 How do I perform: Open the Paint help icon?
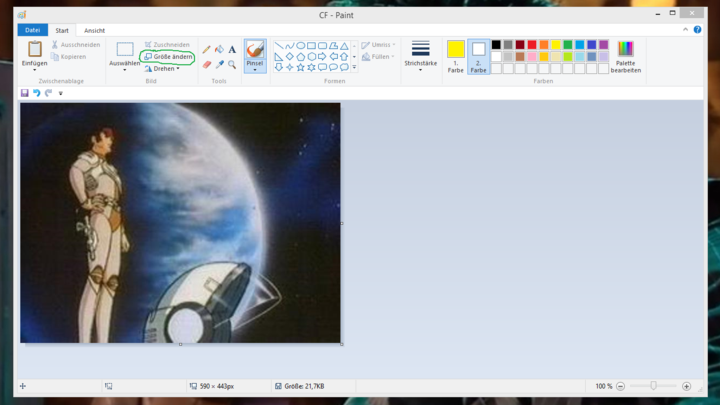[697, 30]
